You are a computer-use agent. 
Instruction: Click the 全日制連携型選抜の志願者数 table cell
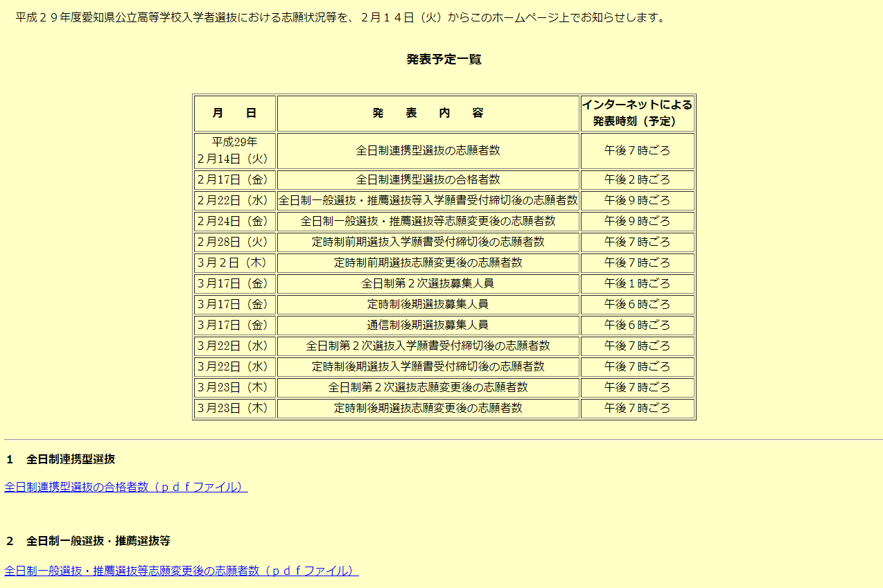click(428, 150)
